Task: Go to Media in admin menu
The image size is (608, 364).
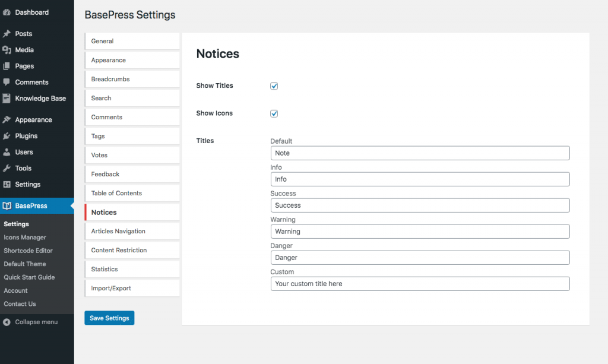Action: coord(24,50)
